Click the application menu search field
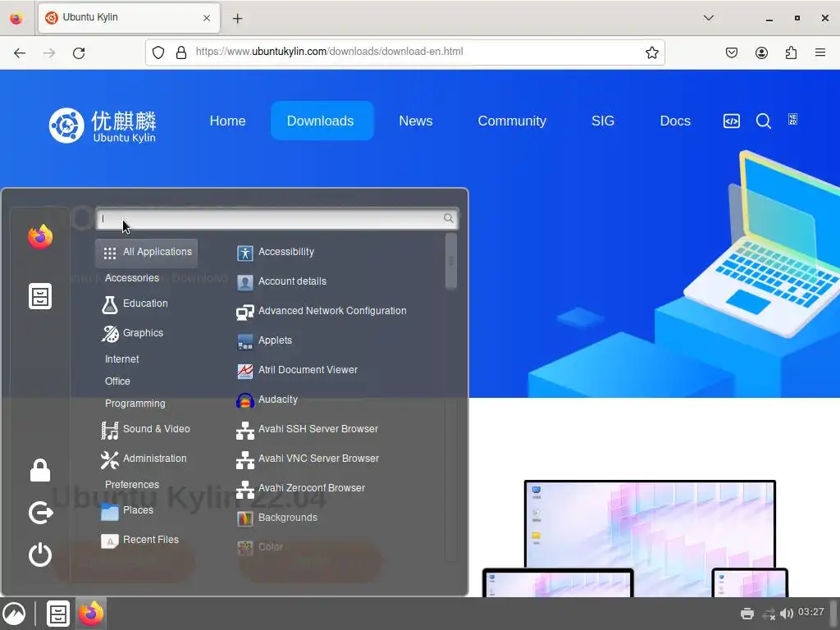The image size is (840, 630). (277, 218)
